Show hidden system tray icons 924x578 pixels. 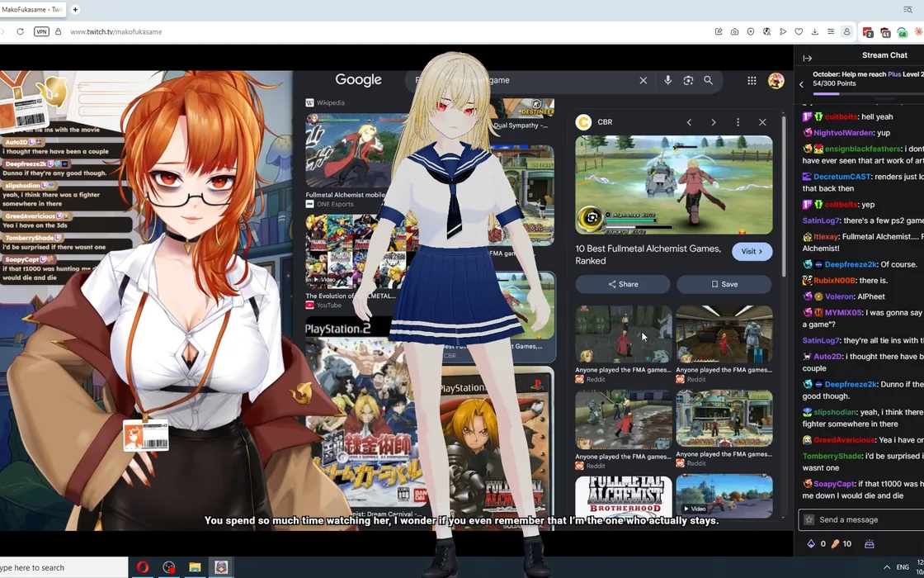pyautogui.click(x=886, y=567)
